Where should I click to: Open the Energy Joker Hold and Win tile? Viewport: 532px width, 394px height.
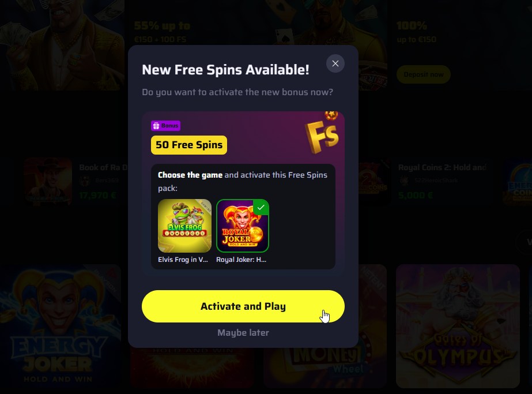point(61,326)
